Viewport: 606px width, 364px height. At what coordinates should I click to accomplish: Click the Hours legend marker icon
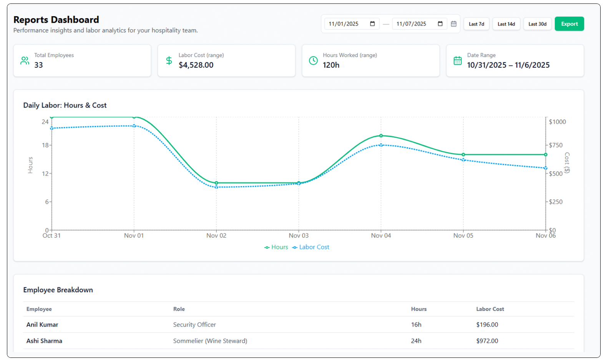pyautogui.click(x=267, y=248)
